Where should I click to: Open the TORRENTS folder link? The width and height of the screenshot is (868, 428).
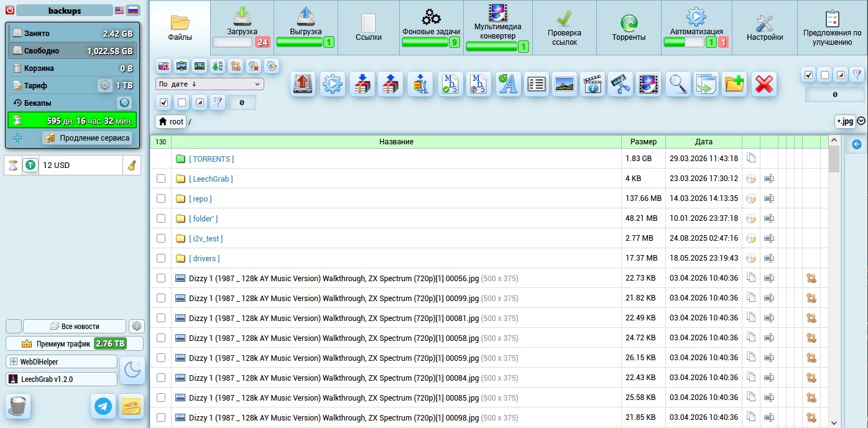coord(211,159)
